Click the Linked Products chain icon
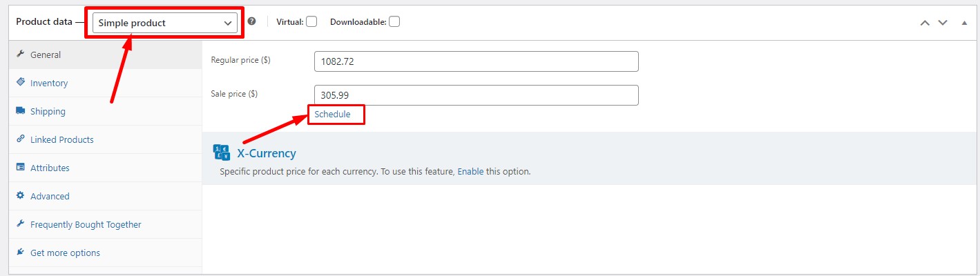Screen dimensions: 980x276 pos(21,139)
